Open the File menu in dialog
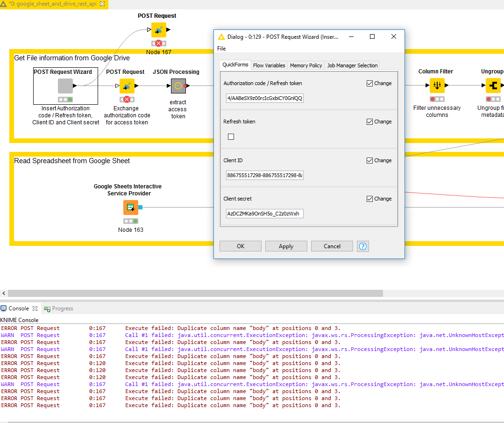The height and width of the screenshot is (423, 504). (221, 49)
